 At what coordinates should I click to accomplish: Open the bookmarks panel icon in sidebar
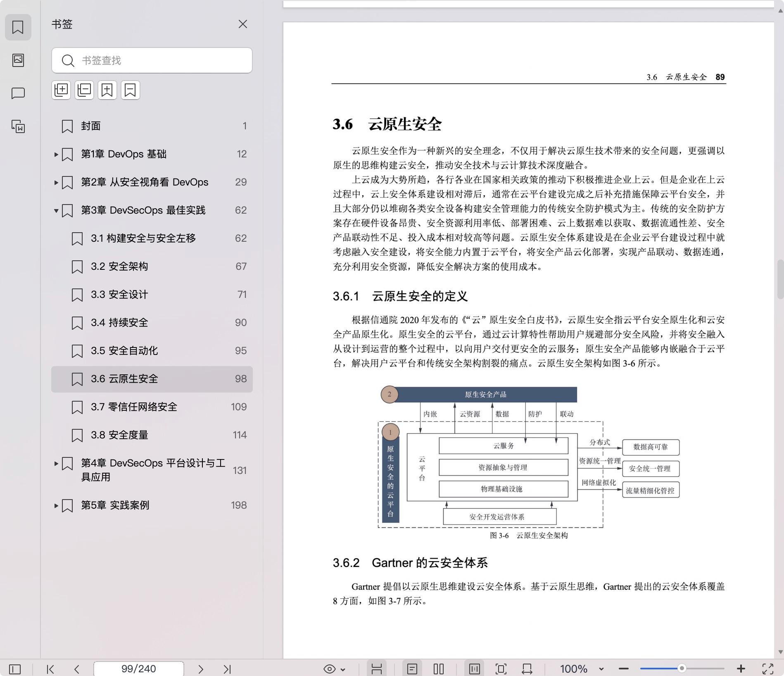tap(18, 27)
